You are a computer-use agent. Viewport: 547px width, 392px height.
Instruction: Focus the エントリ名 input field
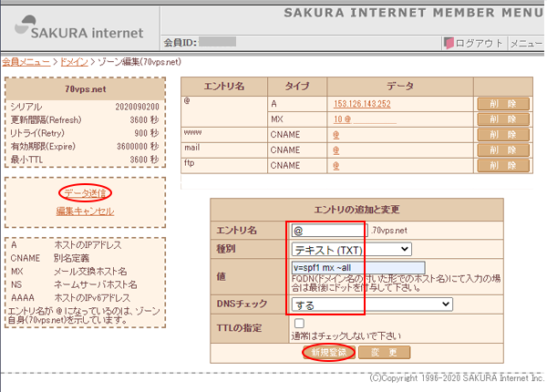click(329, 231)
